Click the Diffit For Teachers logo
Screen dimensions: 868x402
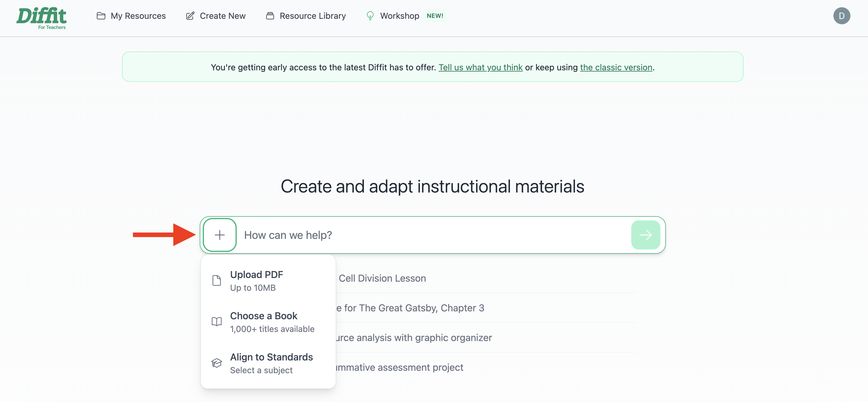42,18
